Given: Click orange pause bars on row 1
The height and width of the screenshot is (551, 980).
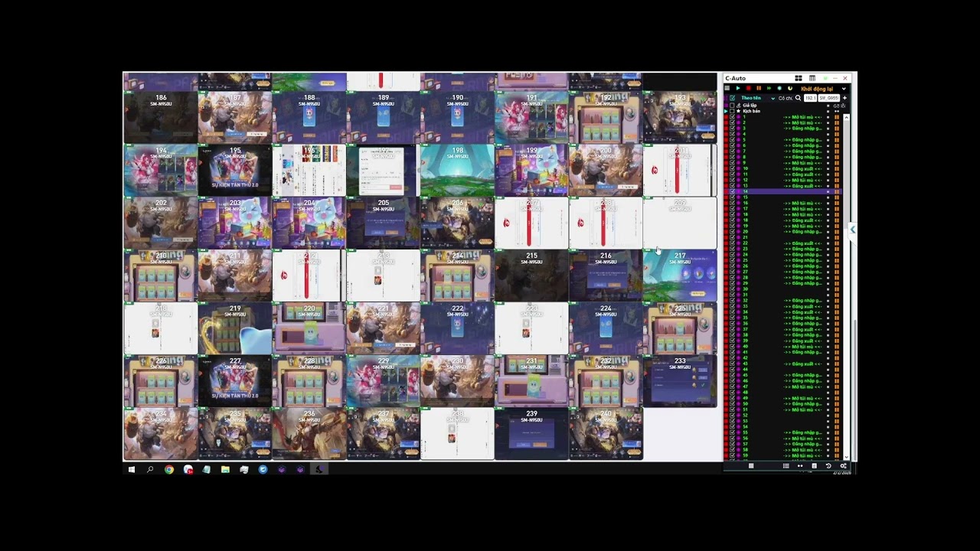Looking at the screenshot, I should click(x=836, y=117).
